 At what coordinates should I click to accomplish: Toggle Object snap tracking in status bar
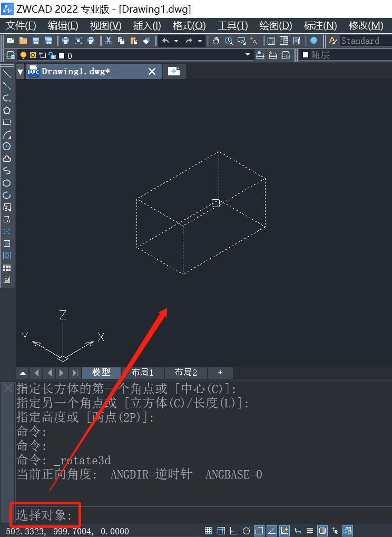(x=272, y=531)
